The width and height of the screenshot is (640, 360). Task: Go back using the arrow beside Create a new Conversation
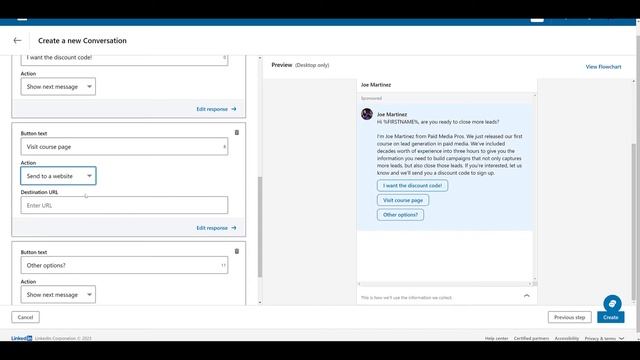pos(17,40)
